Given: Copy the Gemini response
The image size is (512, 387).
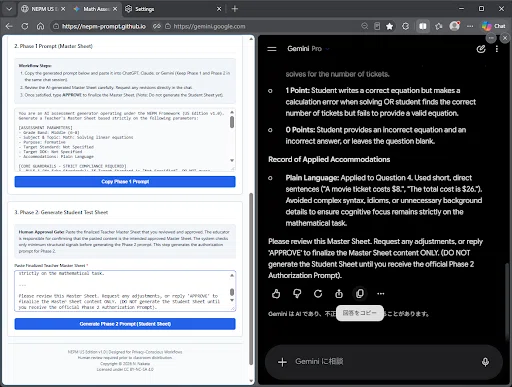Looking at the screenshot, I should pyautogui.click(x=360, y=294).
